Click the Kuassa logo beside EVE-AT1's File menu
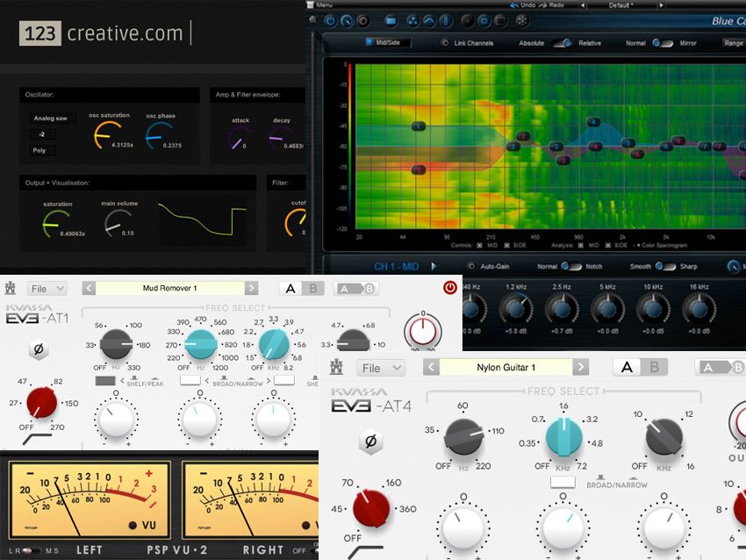 10,288
